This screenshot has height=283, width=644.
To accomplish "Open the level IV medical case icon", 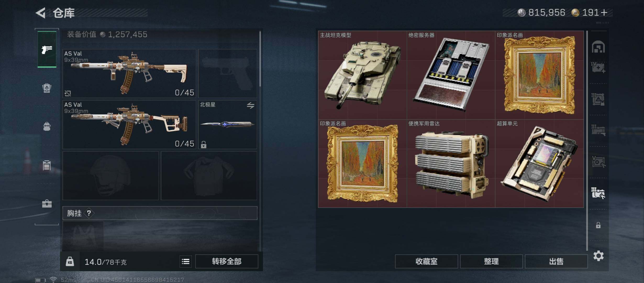I will [x=598, y=67].
